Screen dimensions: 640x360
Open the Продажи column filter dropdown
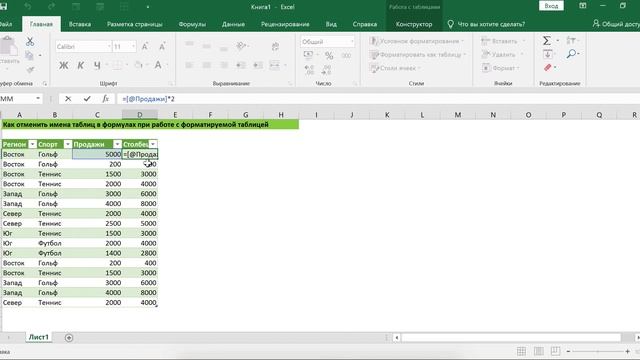click(x=118, y=144)
